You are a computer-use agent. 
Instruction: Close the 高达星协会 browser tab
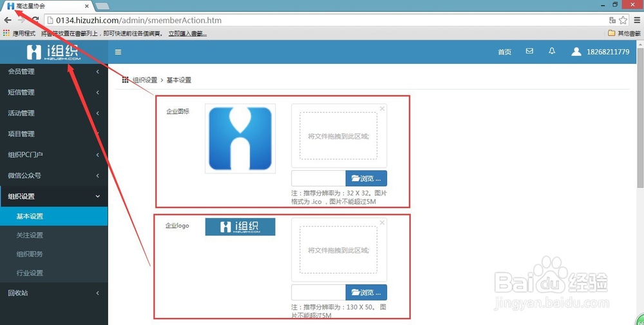[87, 6]
